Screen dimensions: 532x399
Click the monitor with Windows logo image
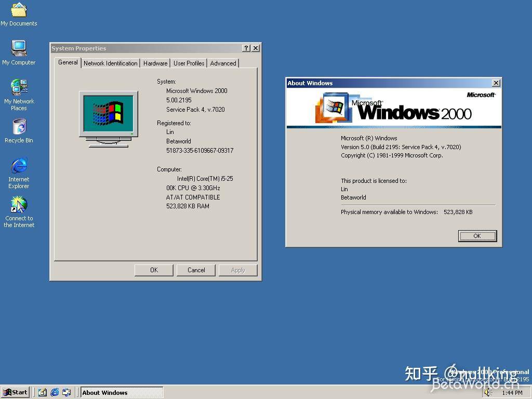tap(109, 119)
